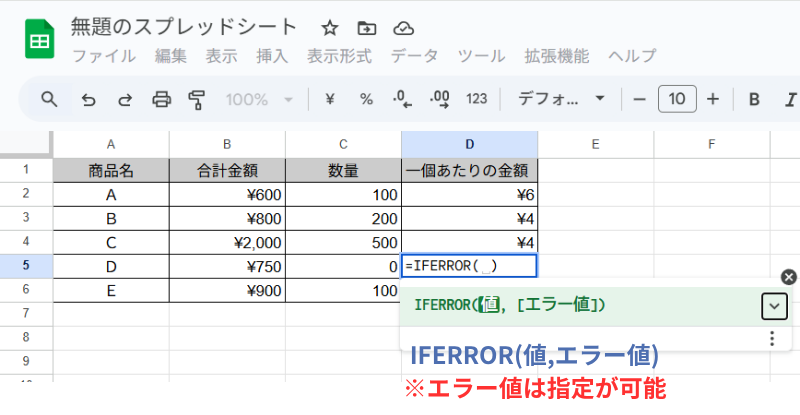Click the move to folder icon
800x415 pixels.
366,27
